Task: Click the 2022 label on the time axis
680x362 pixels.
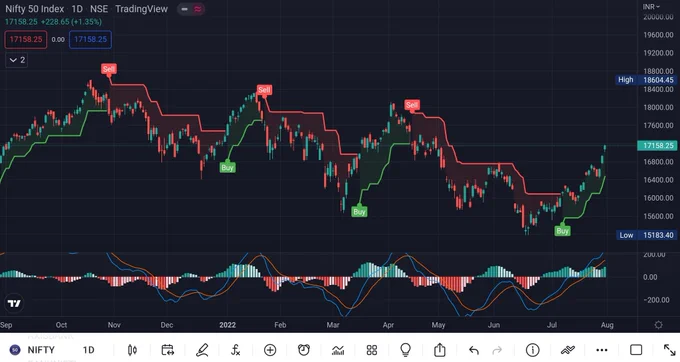Action: click(228, 325)
